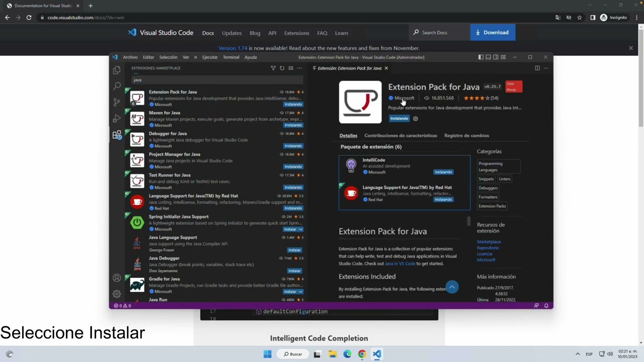Expand Instalar dropdown arrow for Spring Initializr
The height and width of the screenshot is (362, 644).
click(300, 229)
